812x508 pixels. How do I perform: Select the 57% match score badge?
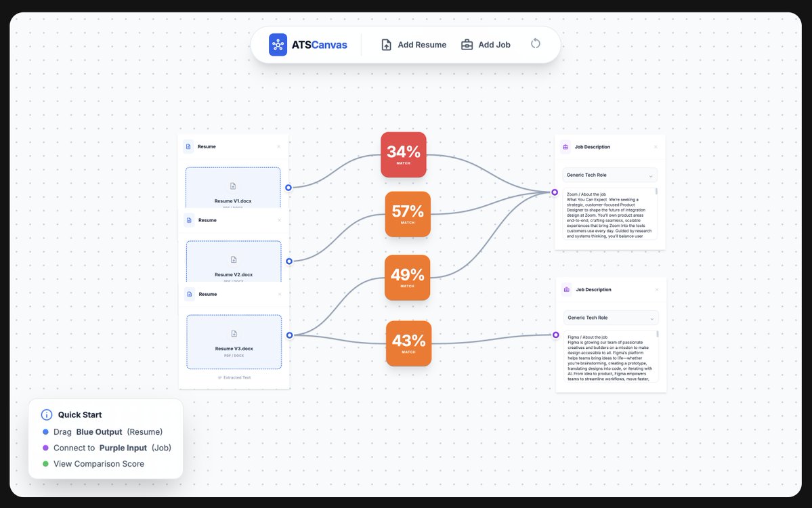pyautogui.click(x=408, y=214)
